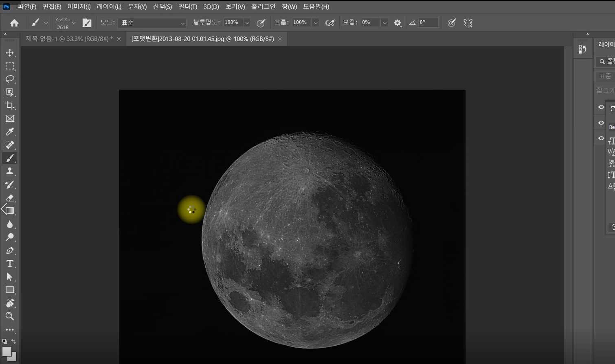
Task: Select the Crop tool
Action: pos(10,105)
